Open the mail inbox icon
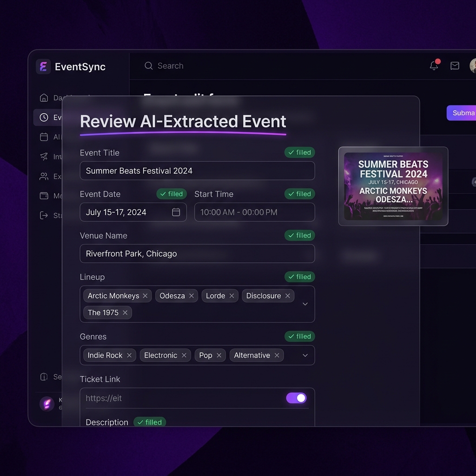 point(455,66)
